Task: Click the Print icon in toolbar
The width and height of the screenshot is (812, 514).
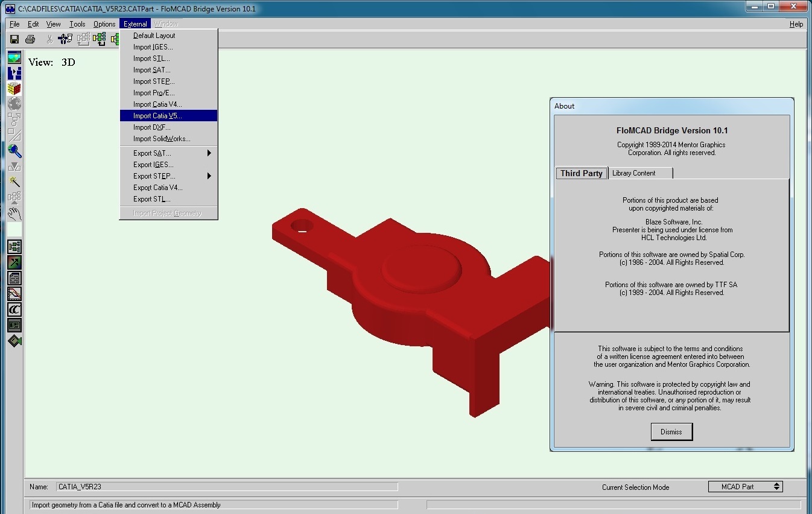Action: (x=30, y=39)
